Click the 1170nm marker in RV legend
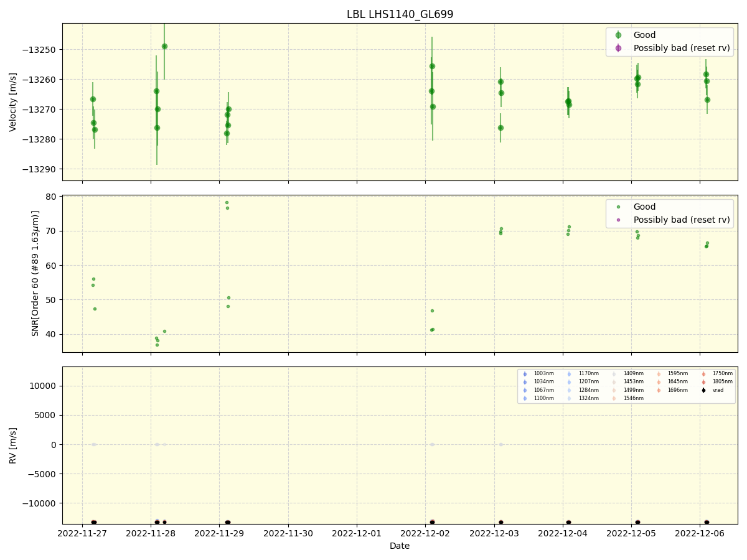The height and width of the screenshot is (560, 747). click(x=569, y=374)
